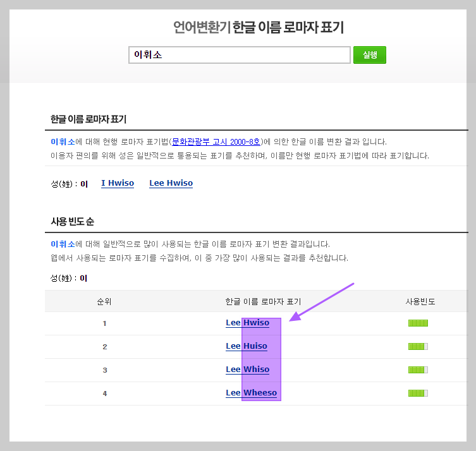The image size is (476, 451).
Task: Click the 순위 column header
Action: pyautogui.click(x=104, y=301)
